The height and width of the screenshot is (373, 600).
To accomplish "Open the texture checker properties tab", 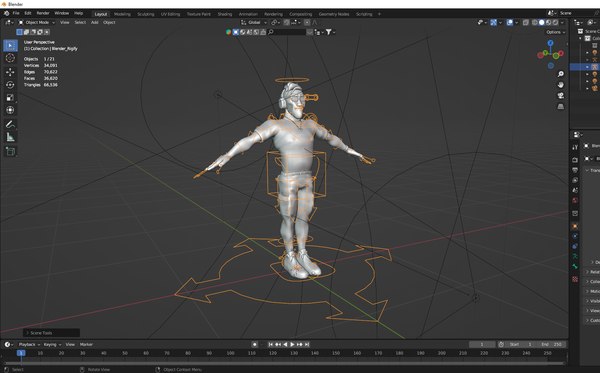I will coord(575,279).
